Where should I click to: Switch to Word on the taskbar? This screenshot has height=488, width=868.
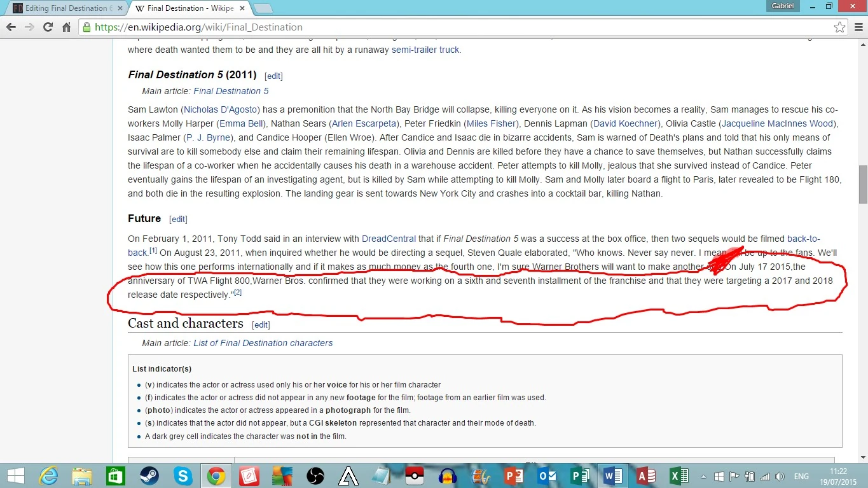[x=613, y=475]
